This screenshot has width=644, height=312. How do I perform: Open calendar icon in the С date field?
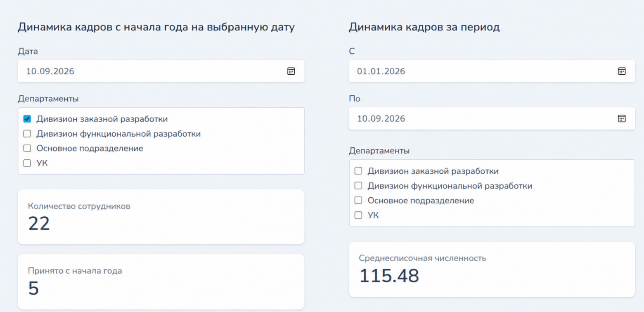(622, 71)
